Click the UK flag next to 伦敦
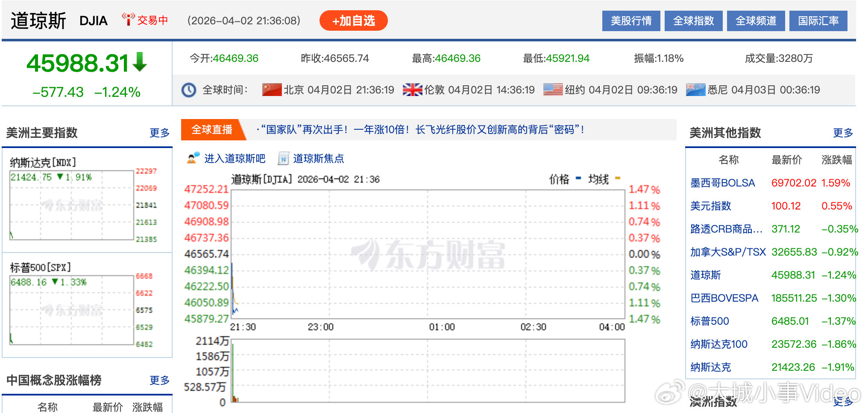This screenshot has height=413, width=868. 412,90
